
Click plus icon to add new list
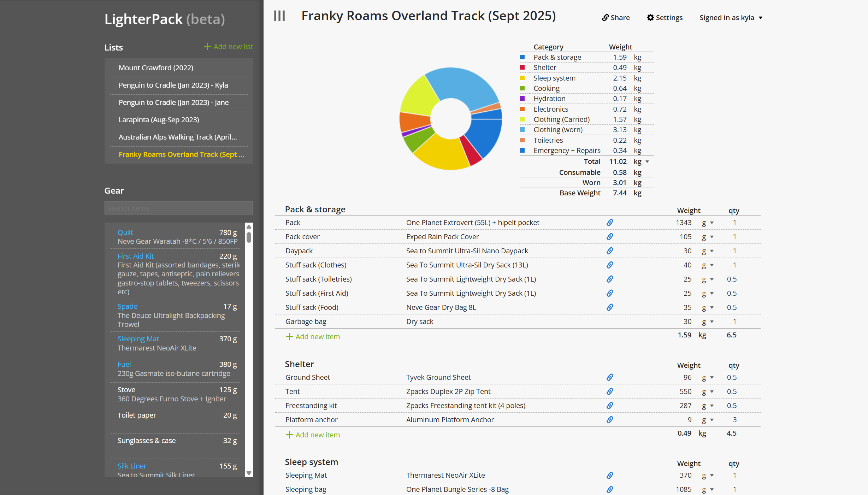pos(207,47)
